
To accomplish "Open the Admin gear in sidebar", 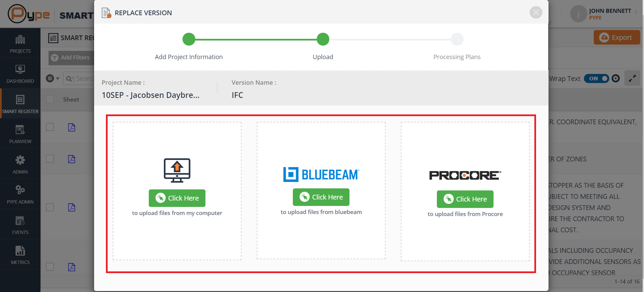I will (x=20, y=164).
